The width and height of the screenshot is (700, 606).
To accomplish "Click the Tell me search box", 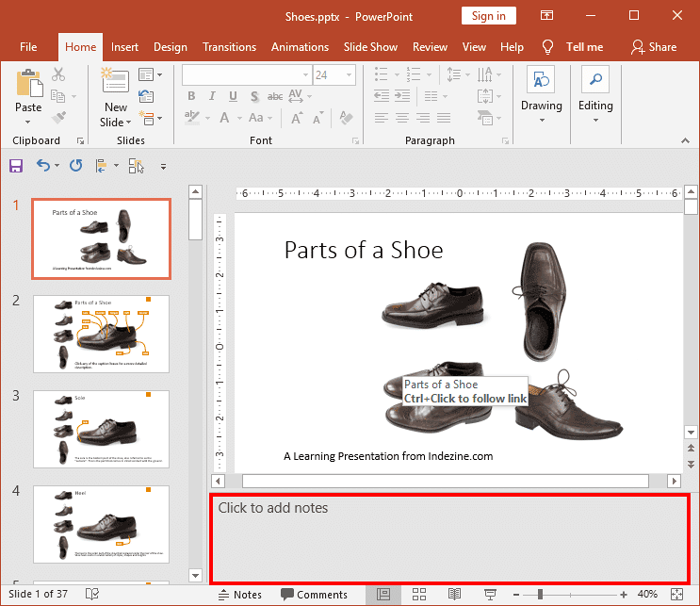I will [573, 47].
